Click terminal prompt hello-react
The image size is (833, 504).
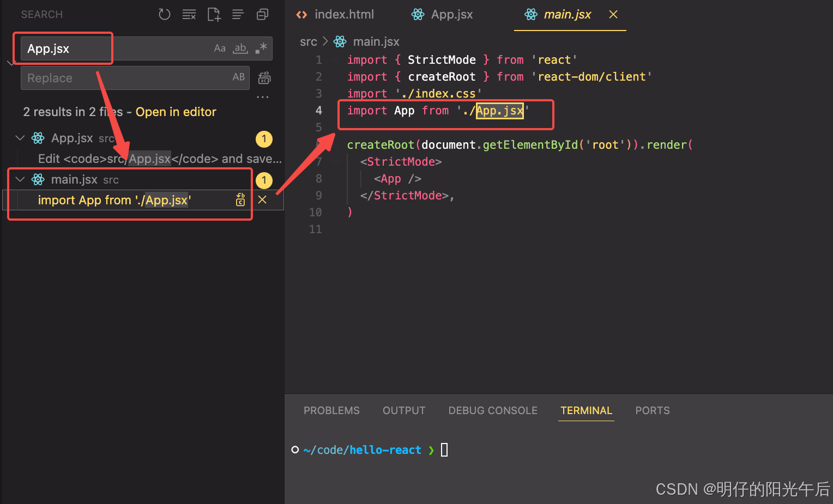385,450
